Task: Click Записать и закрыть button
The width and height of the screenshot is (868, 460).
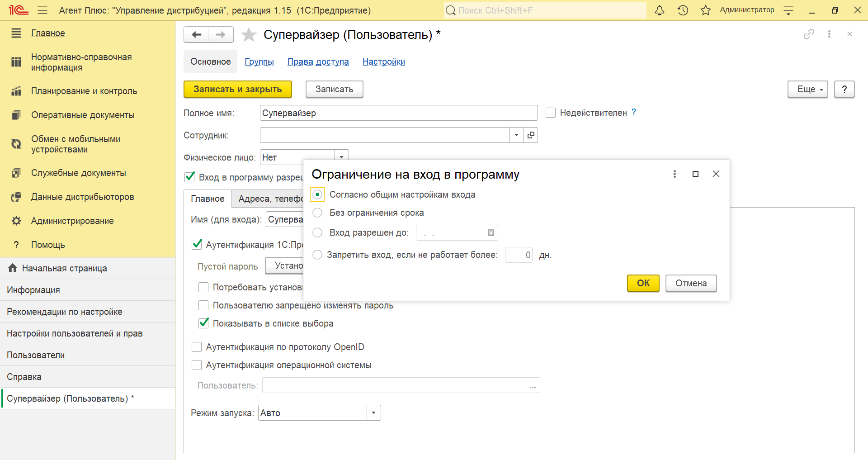Action: [238, 89]
